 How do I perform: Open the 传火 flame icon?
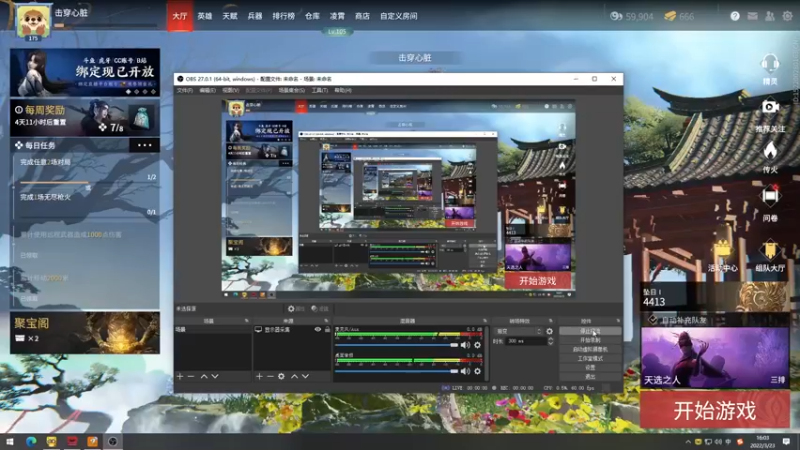click(x=770, y=150)
